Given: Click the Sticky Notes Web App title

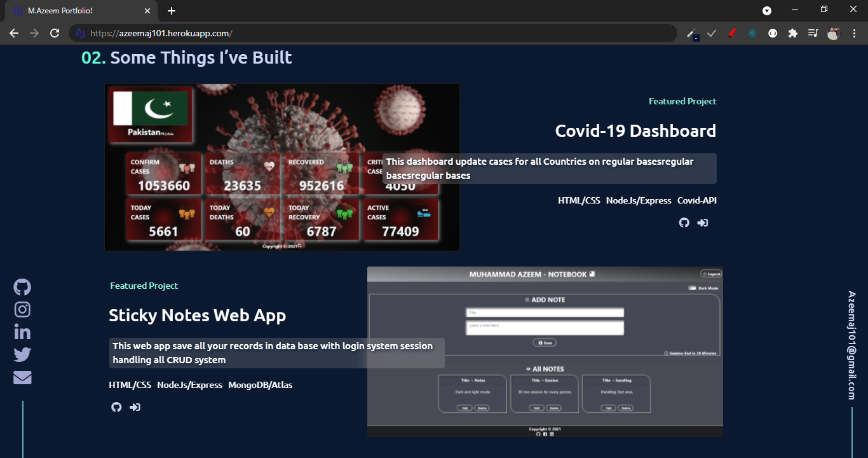Looking at the screenshot, I should tap(198, 316).
